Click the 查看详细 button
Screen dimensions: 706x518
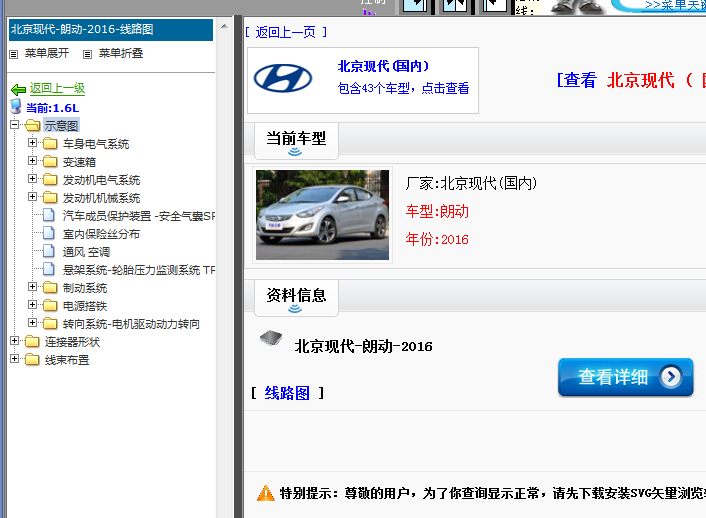[x=625, y=377]
